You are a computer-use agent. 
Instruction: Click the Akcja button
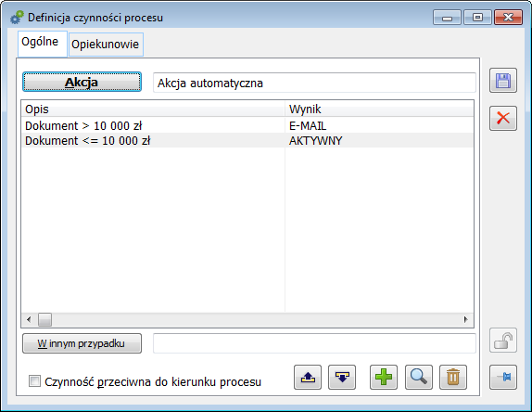click(x=82, y=82)
